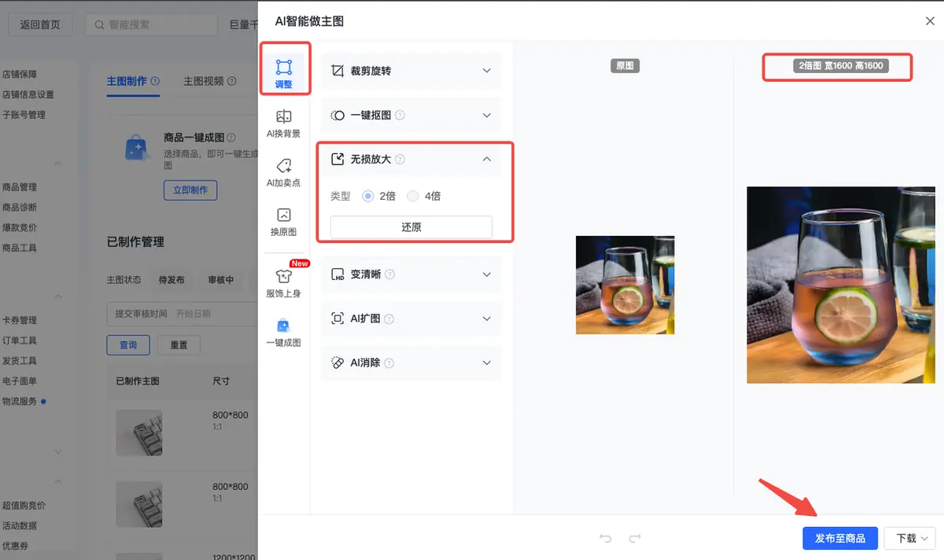Select the 4倍 enlargement radio option
944x560 pixels.
[413, 196]
